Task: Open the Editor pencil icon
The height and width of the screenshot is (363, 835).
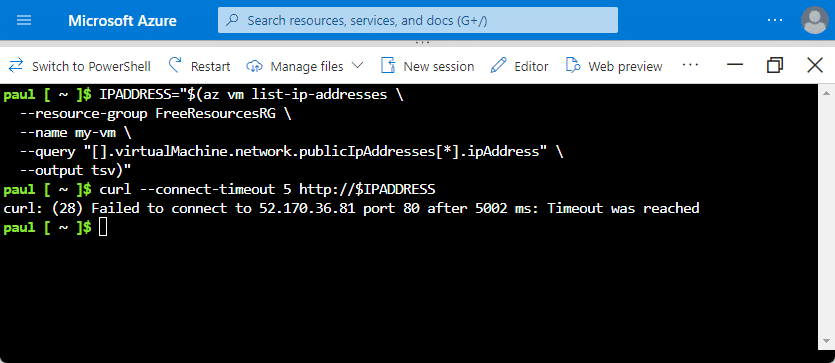Action: click(498, 65)
